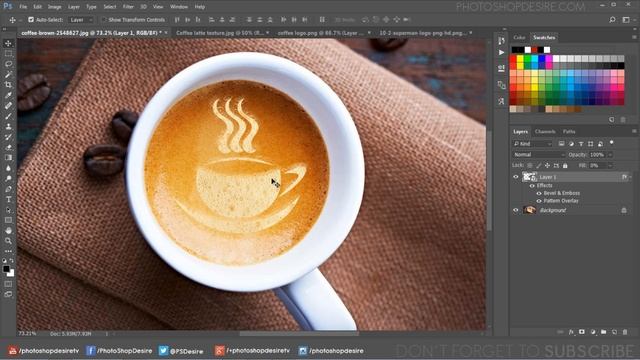Open the Kind filter dropdown
This screenshot has width=640, height=360.
[533, 144]
